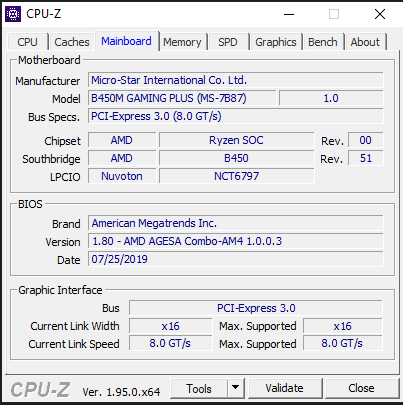Select Current Link Speed 8.0 GT/s
Screen dimensions: 403x405
click(171, 343)
